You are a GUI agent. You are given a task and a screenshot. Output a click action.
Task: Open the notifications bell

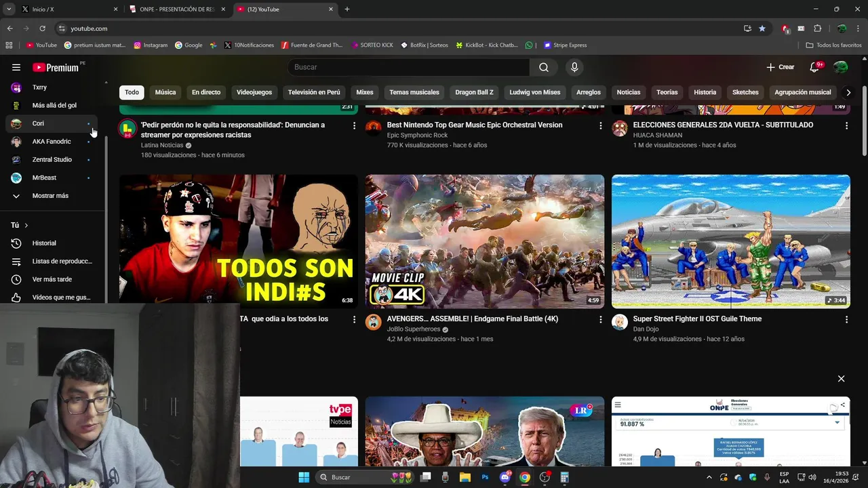tap(815, 67)
